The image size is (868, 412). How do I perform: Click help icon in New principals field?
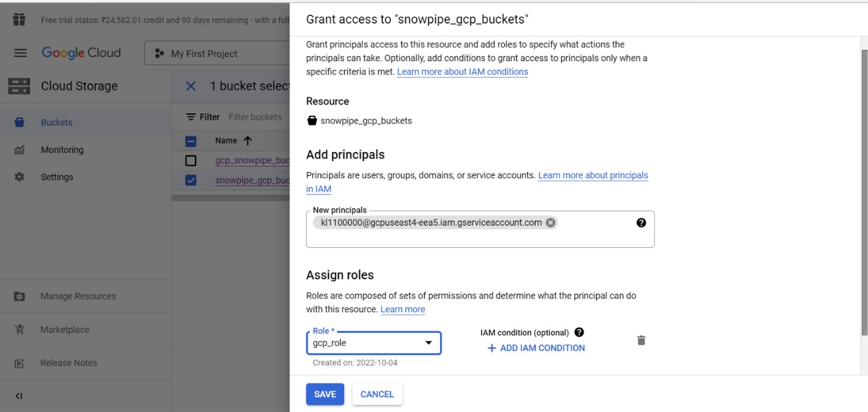point(641,222)
